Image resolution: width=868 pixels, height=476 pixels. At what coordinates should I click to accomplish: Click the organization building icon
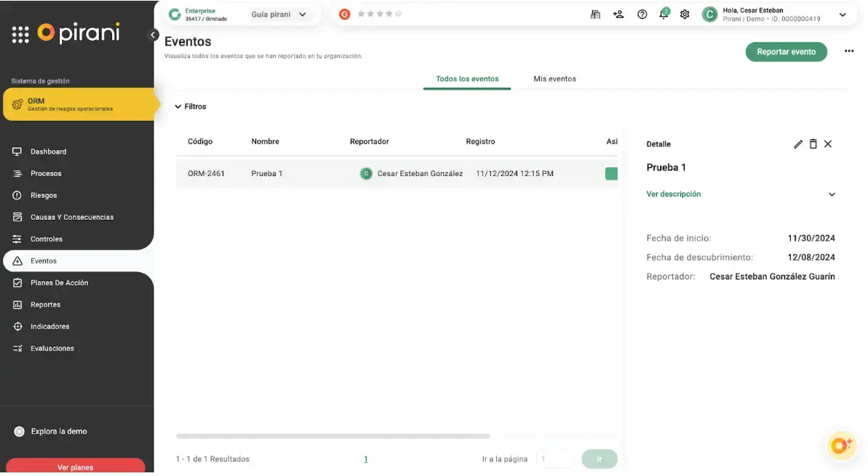[595, 15]
